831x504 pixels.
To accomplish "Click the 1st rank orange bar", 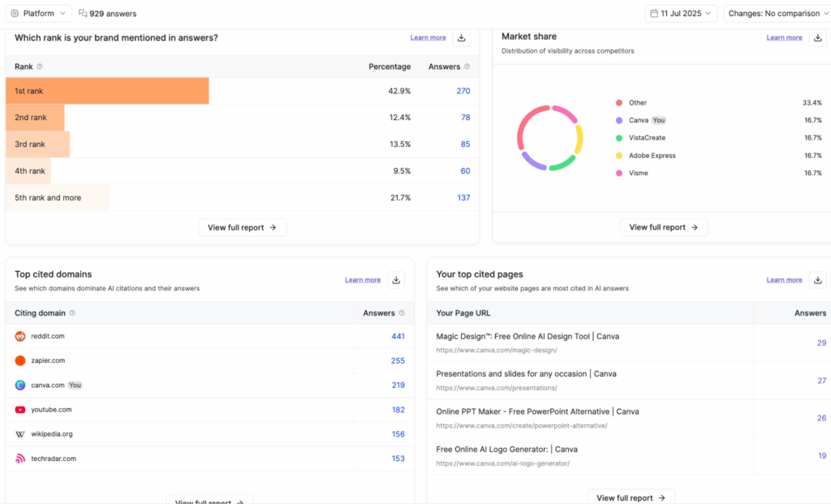I will coord(107,91).
